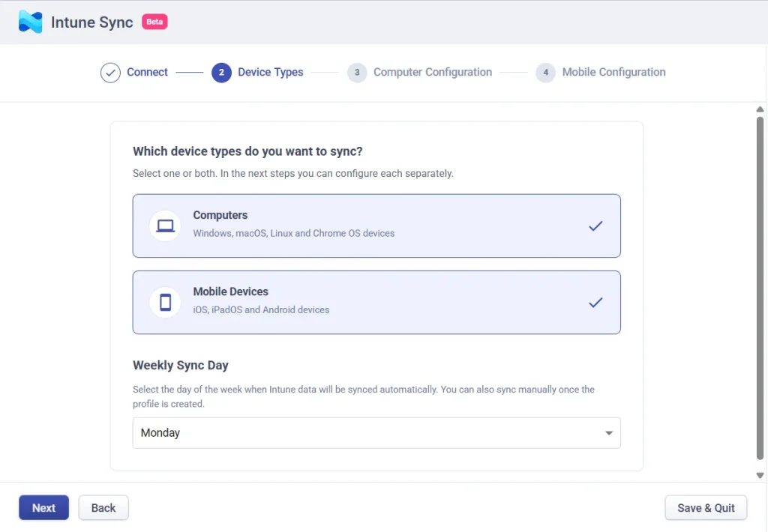Go to the Connect step

pos(148,72)
